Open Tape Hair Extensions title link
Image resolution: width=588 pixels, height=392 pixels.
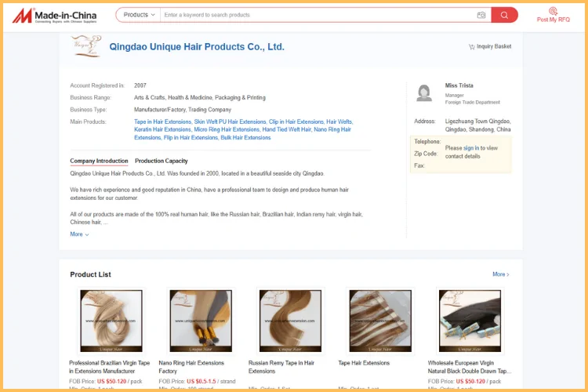point(364,363)
